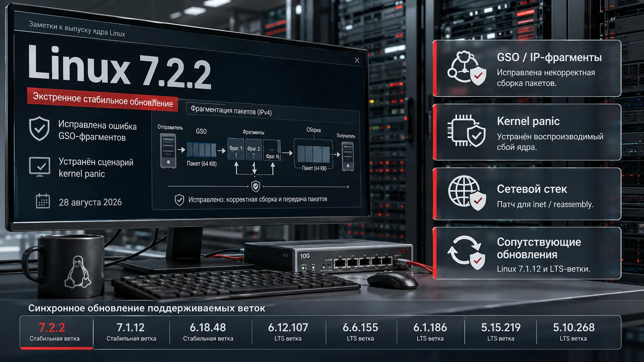Open the "Сопутствующие обновления" card title
The height and width of the screenshot is (362, 644).
click(x=538, y=248)
